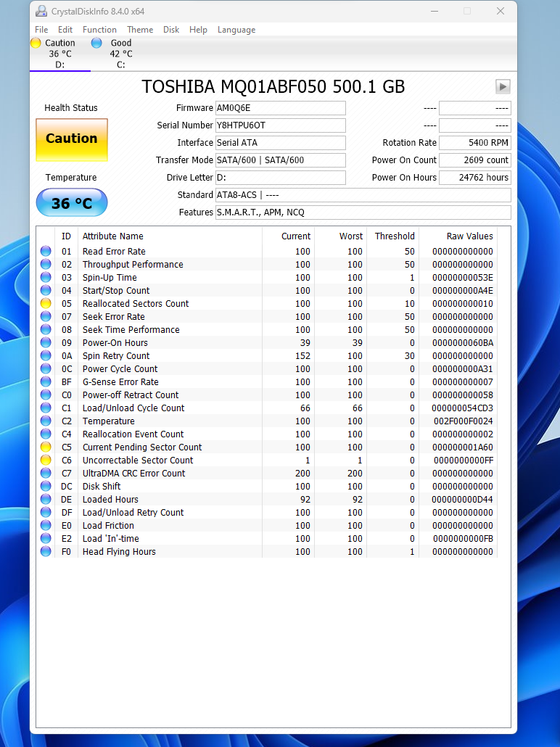Click blue status dot for Spin-Up Time
The width and height of the screenshot is (560, 747).
[46, 277]
